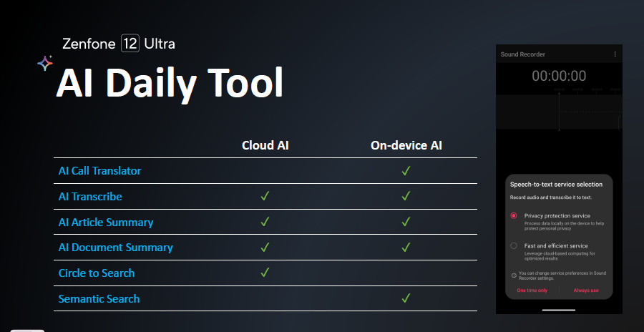The image size is (644, 332).
Task: Click the On-device AI column header
Action: (406, 146)
